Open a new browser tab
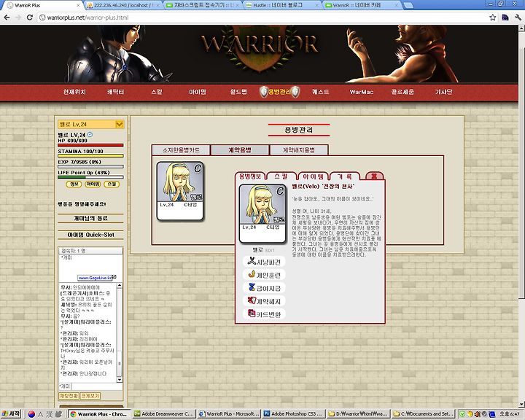This screenshot has width=525, height=420. [x=408, y=5]
